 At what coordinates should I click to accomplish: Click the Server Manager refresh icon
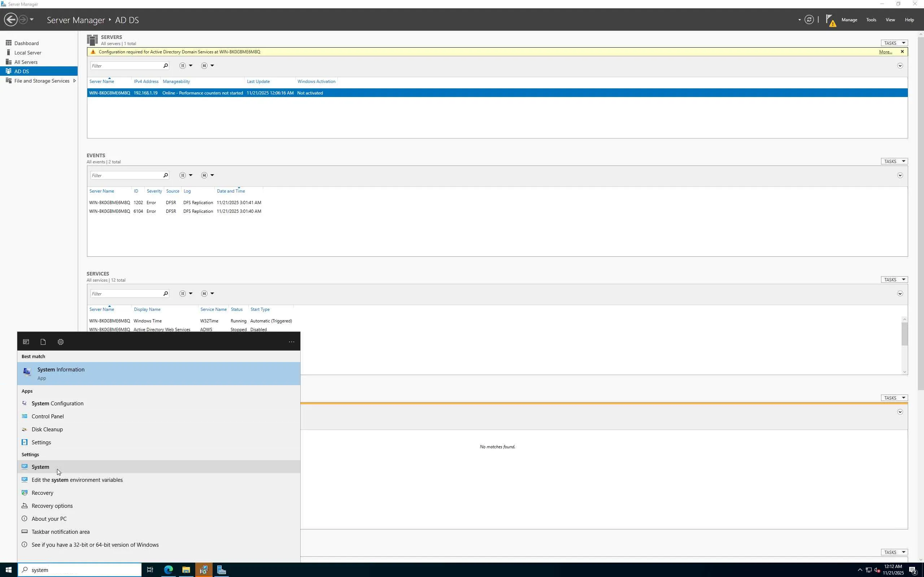809,19
